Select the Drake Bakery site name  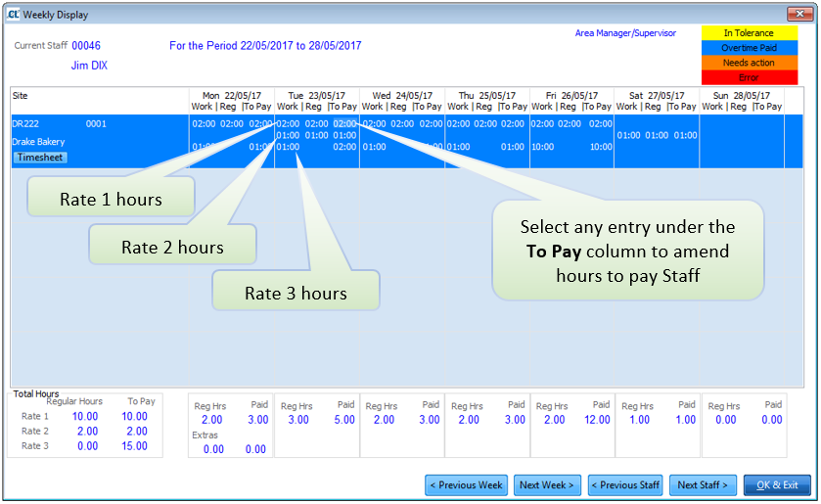click(x=38, y=143)
